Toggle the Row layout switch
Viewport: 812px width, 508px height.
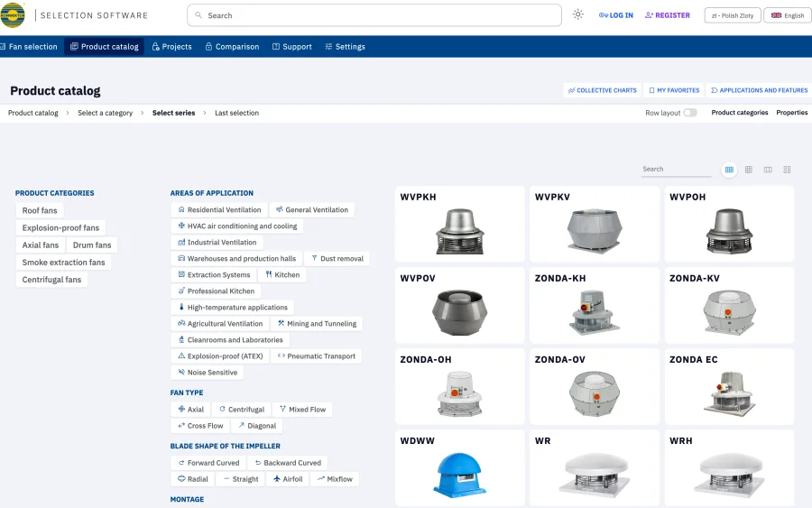pyautogui.click(x=690, y=113)
